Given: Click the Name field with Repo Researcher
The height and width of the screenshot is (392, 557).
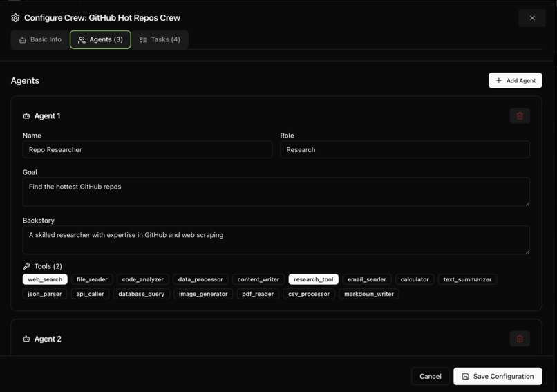Looking at the screenshot, I should click(x=147, y=149).
